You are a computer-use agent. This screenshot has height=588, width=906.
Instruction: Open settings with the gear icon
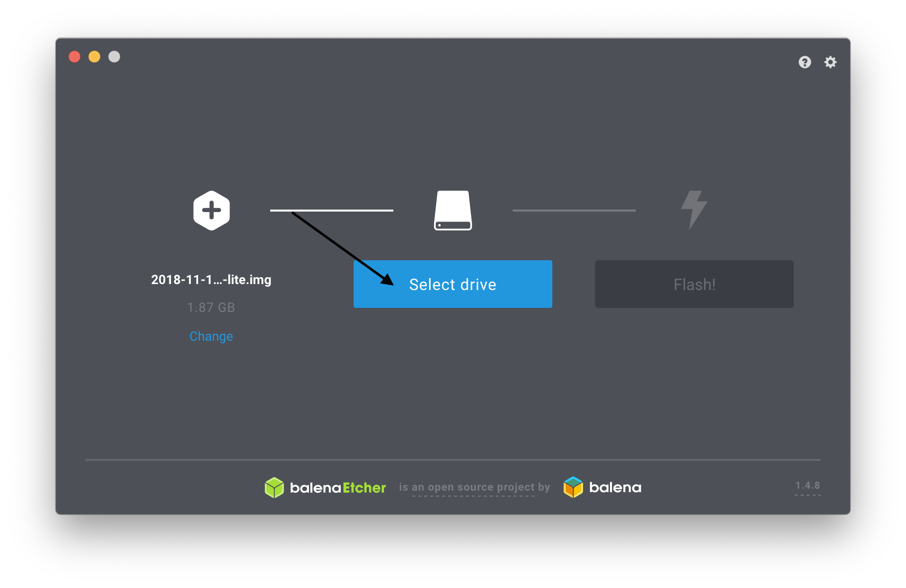(830, 62)
